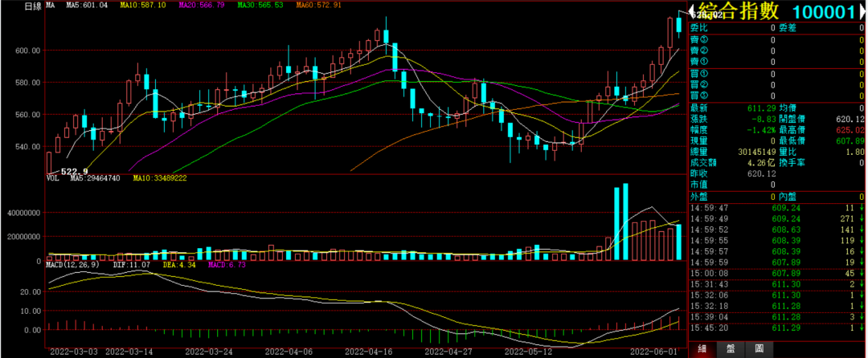The width and height of the screenshot is (868, 358).
Task: Select the tick row at 15:00:08
Action: (777, 273)
